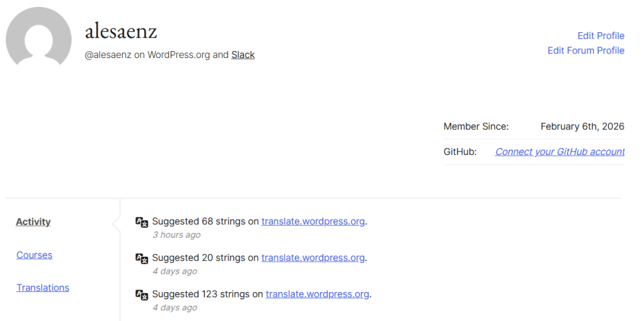Open translate.wordpress.org link in the 68 strings entry
644x321 pixels.
pyautogui.click(x=313, y=221)
